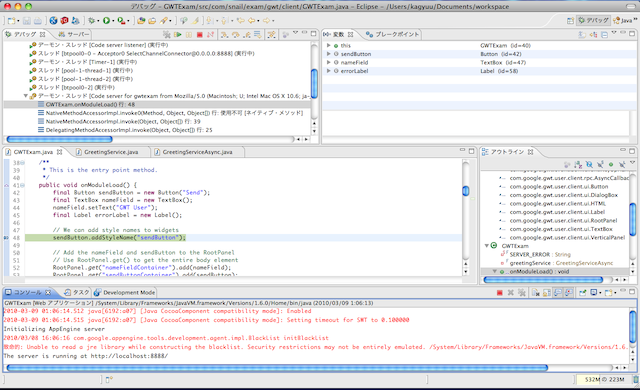Toggle Show Console on standard output
Screen dimensions: 640x390
click(558, 292)
